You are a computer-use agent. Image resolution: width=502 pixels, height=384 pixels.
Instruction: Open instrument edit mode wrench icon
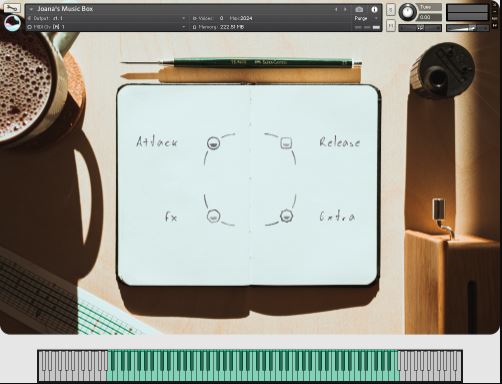12,8
